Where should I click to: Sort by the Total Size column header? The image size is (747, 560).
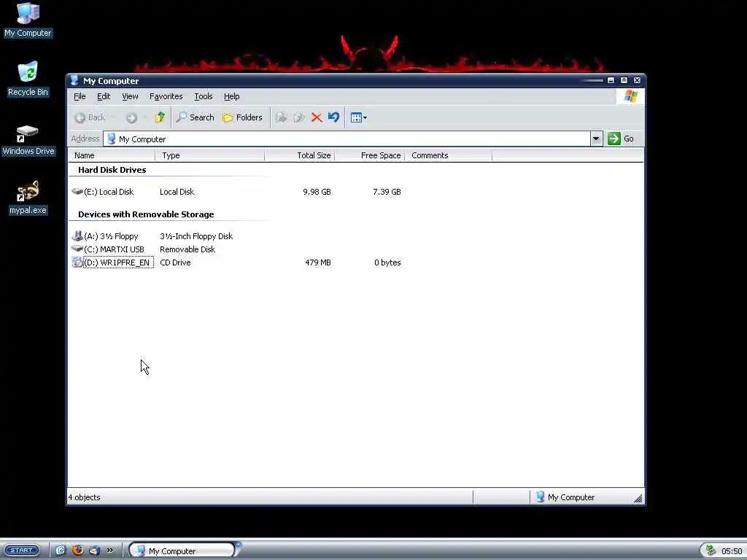[300, 156]
